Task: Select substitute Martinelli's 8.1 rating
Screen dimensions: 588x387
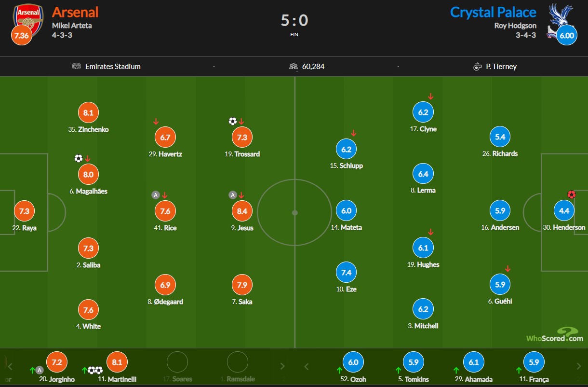Action: click(x=116, y=362)
